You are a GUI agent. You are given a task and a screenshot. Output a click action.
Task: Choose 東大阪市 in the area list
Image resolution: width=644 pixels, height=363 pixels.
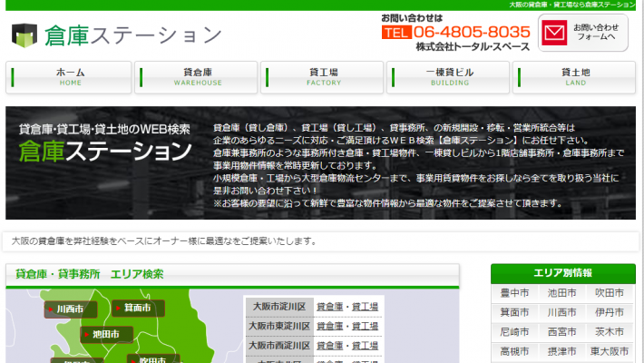pos(609,351)
